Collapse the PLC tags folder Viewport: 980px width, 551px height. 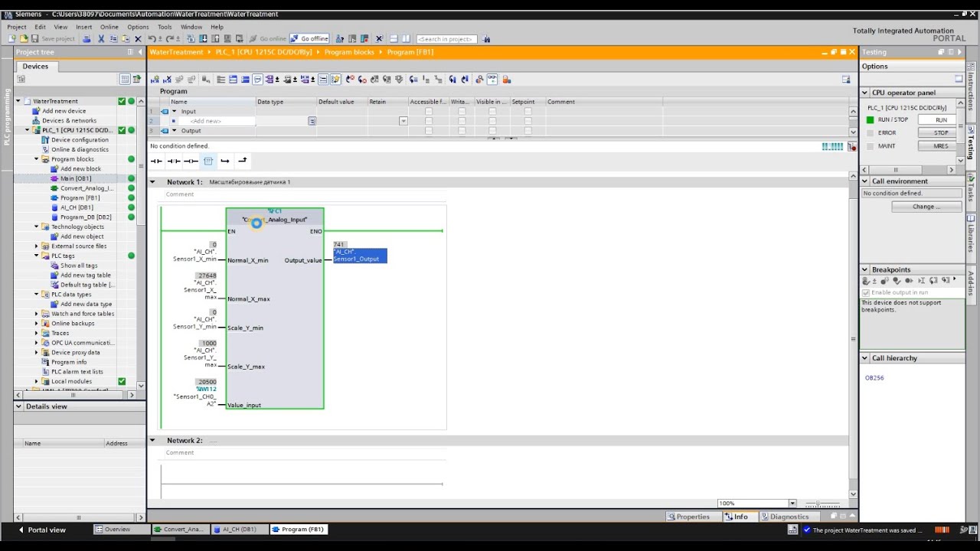[x=36, y=256]
